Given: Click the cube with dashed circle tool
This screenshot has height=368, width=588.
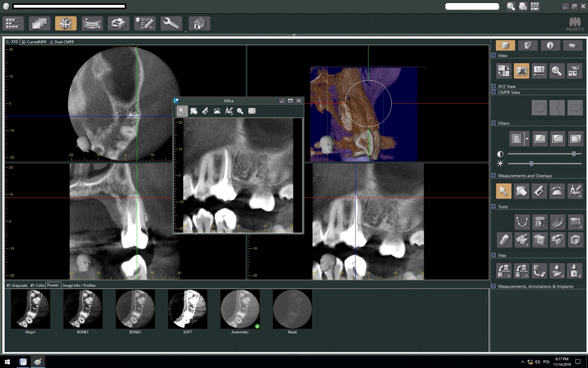Looking at the screenshot, I should click(575, 240).
